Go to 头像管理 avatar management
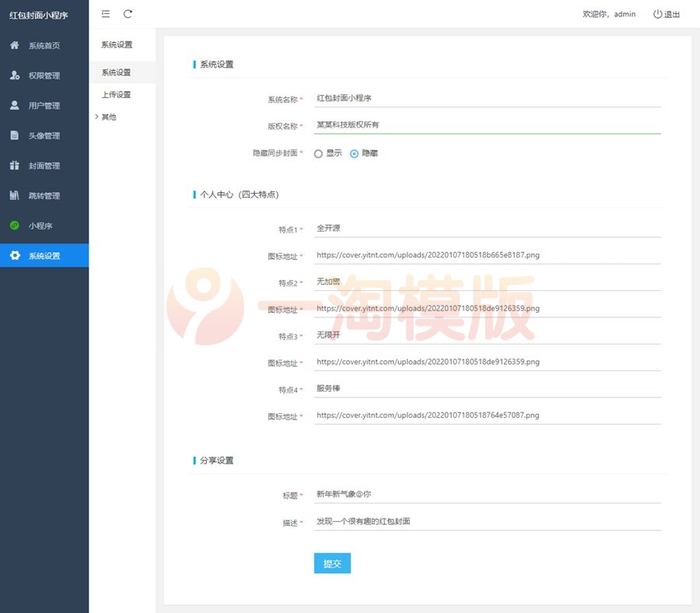The height and width of the screenshot is (613, 700). click(44, 135)
